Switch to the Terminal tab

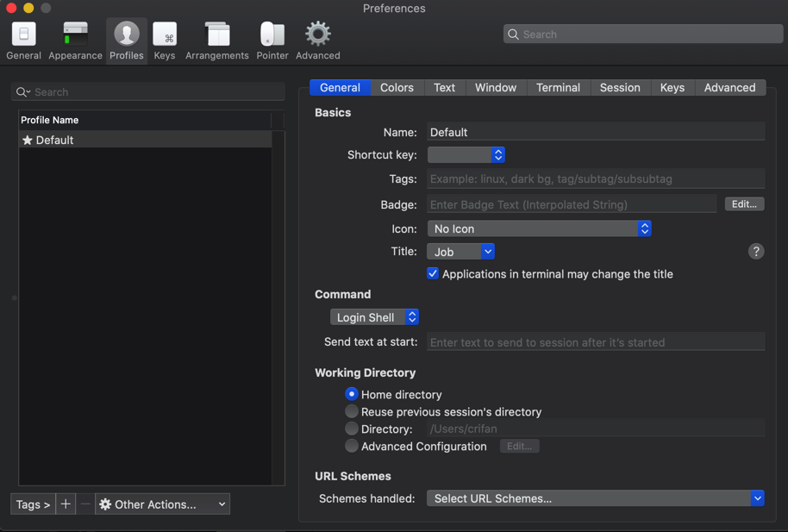(x=558, y=88)
